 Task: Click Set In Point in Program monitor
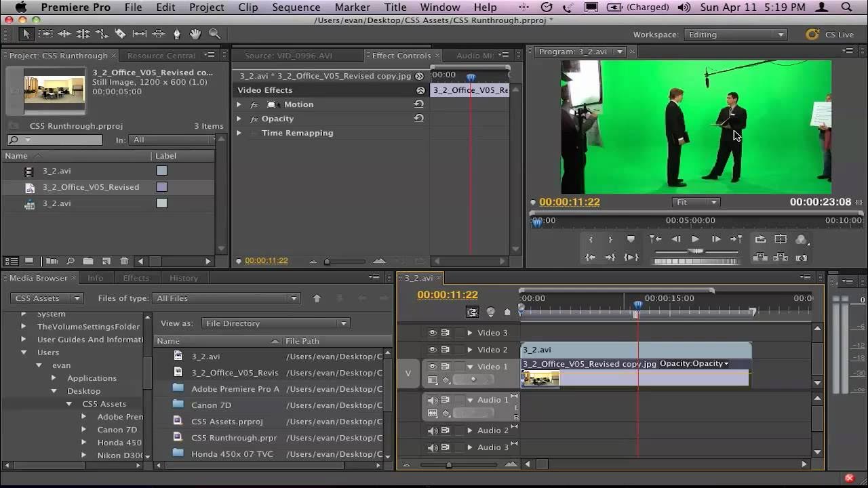pyautogui.click(x=591, y=239)
